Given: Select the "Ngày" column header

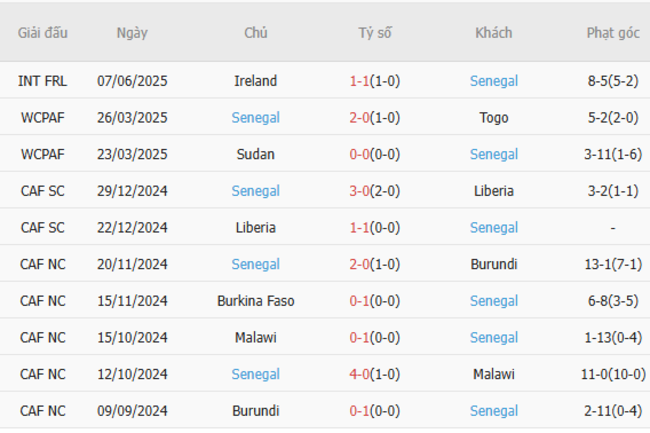Looking at the screenshot, I should [132, 32].
